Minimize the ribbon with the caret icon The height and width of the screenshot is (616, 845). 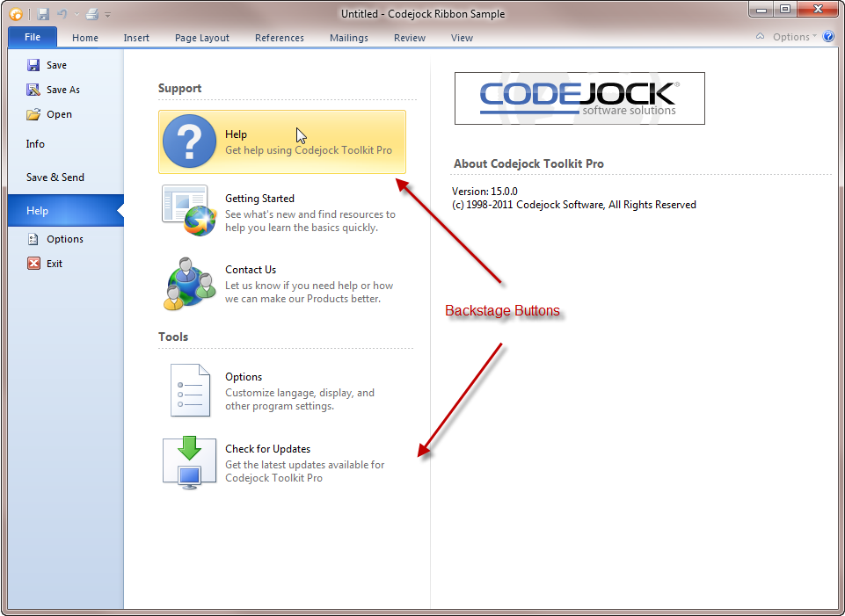(x=760, y=37)
